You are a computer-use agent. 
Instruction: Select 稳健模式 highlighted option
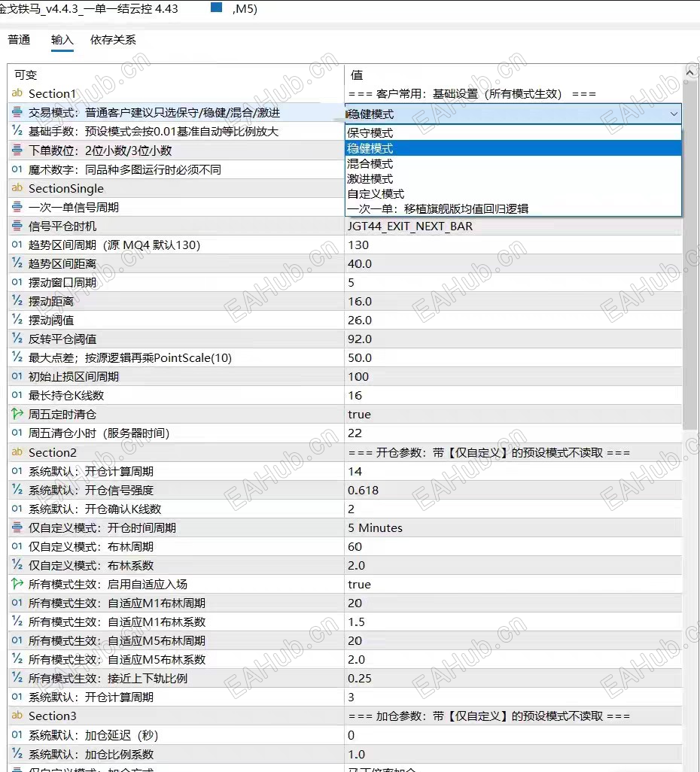click(x=513, y=148)
